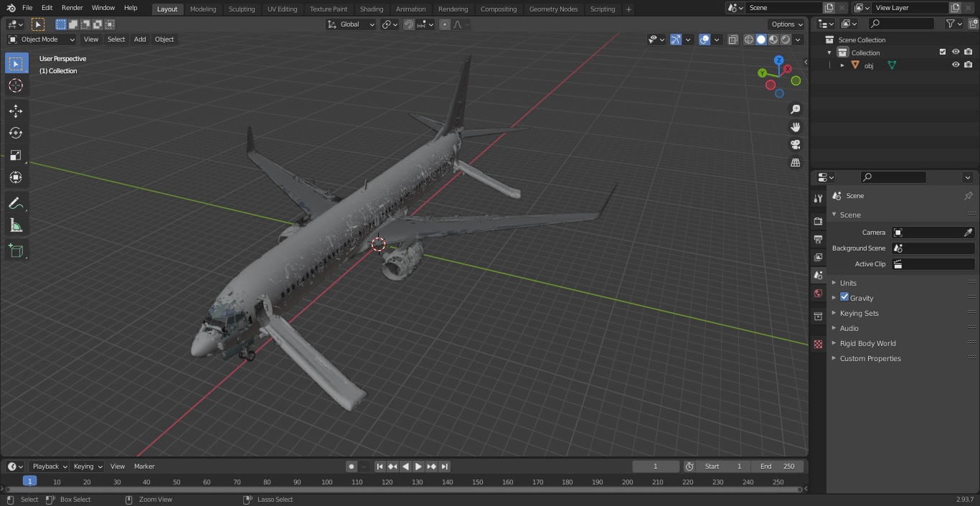
Task: Uncheck the Gravity checkbox
Action: 844,297
